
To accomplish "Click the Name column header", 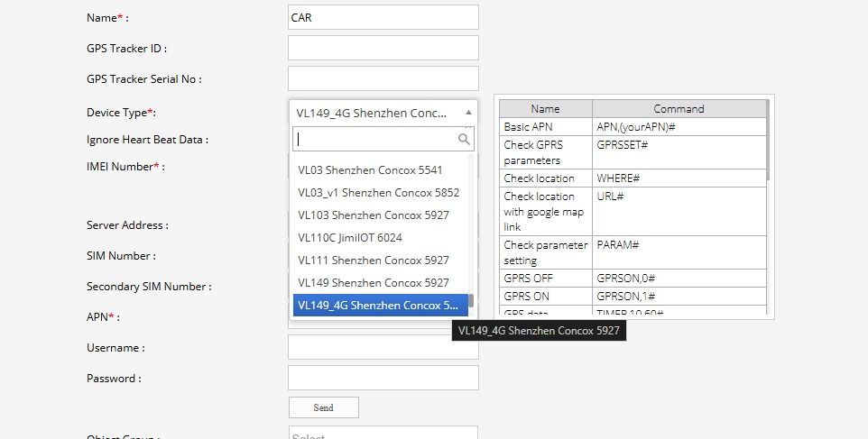I will click(x=546, y=109).
